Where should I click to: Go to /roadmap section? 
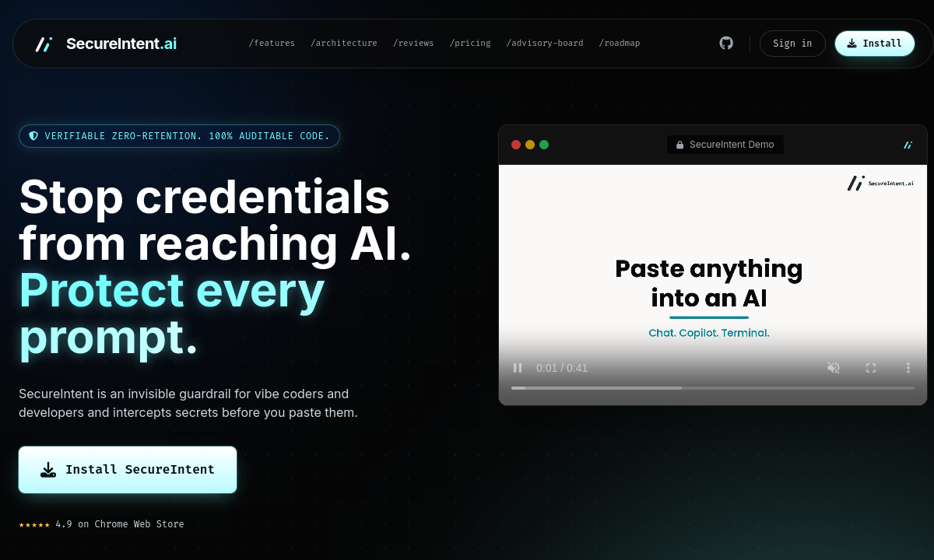point(620,44)
